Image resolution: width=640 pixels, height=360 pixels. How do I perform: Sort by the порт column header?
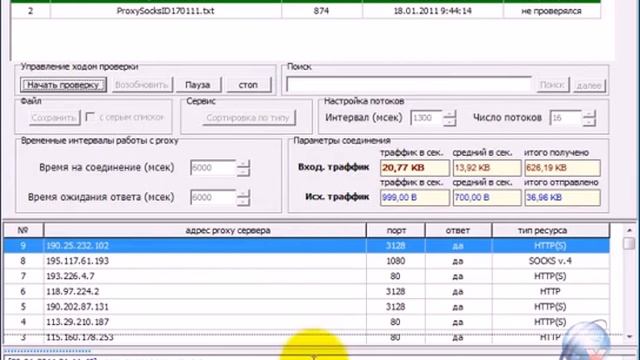pos(396,230)
